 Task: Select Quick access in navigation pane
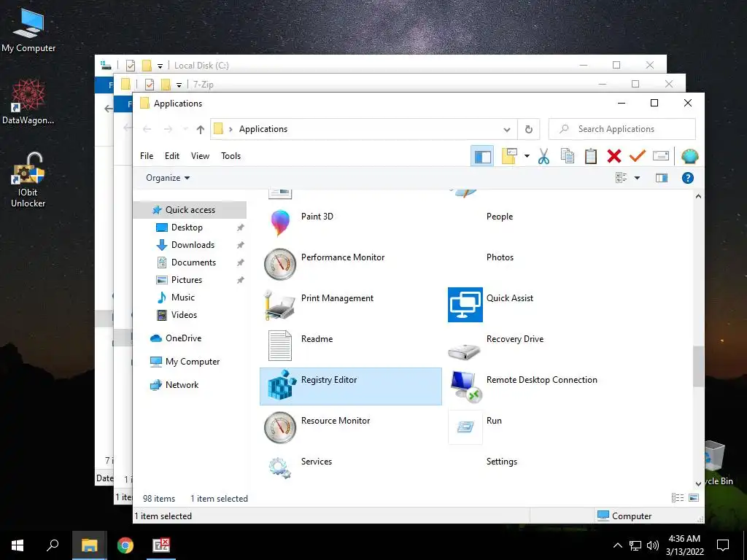190,210
